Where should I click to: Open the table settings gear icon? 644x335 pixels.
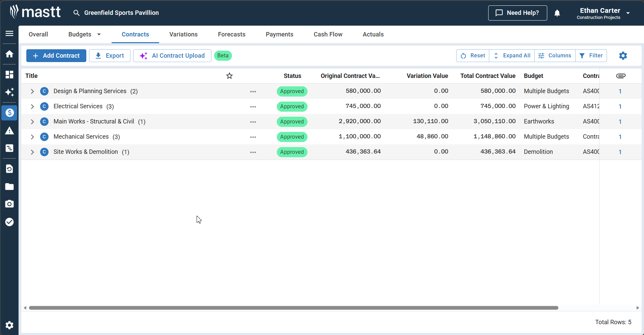[623, 56]
